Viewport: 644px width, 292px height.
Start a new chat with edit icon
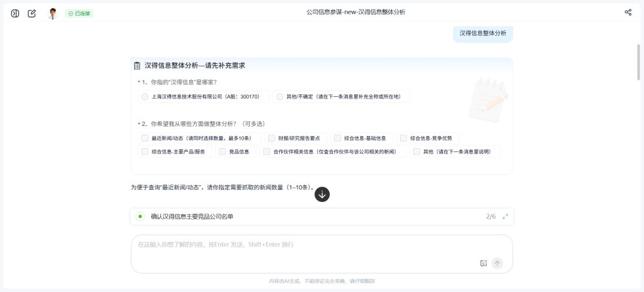(x=32, y=14)
